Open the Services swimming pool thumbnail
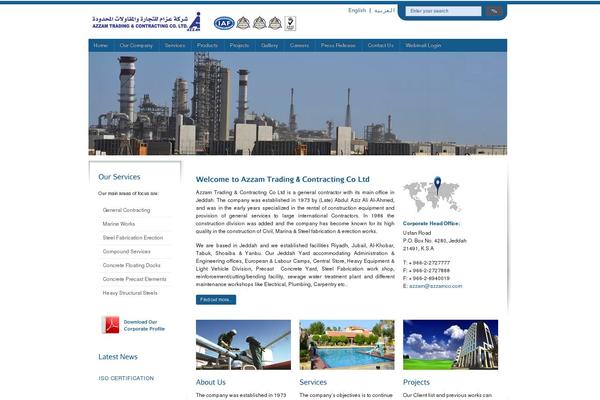 click(x=347, y=345)
